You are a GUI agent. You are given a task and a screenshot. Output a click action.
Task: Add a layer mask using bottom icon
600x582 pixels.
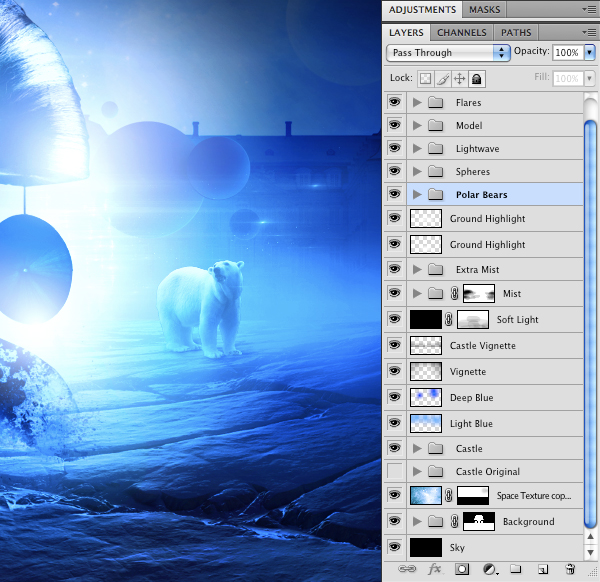(x=462, y=569)
